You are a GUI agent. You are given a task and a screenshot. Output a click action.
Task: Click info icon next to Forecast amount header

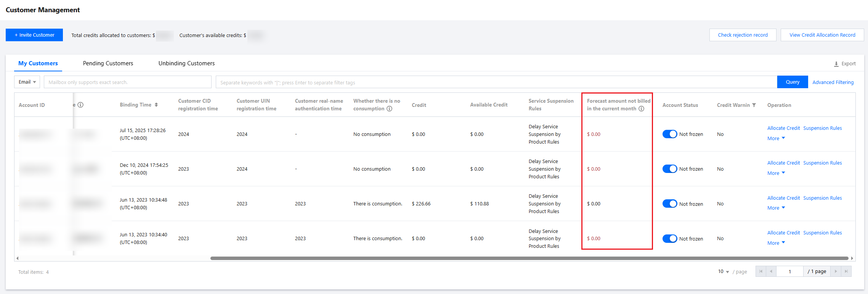click(642, 109)
